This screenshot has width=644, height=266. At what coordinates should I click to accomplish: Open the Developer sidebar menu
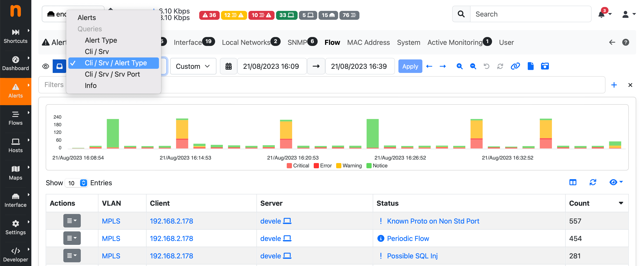[15, 255]
